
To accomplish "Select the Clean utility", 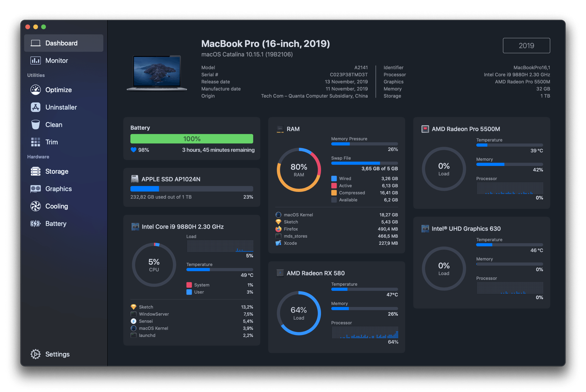I will pos(63,125).
